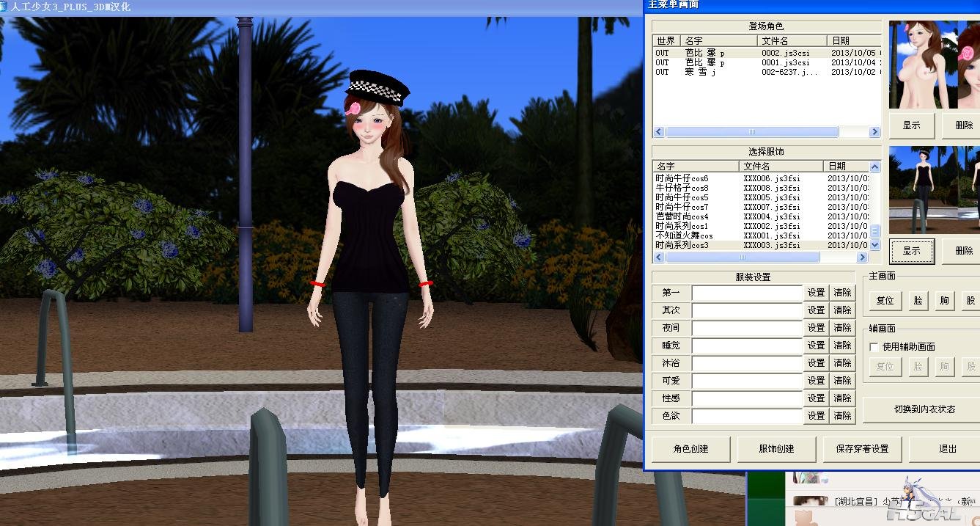Click the 第一 clothing slot text field
This screenshot has height=526, width=980.
click(746, 293)
